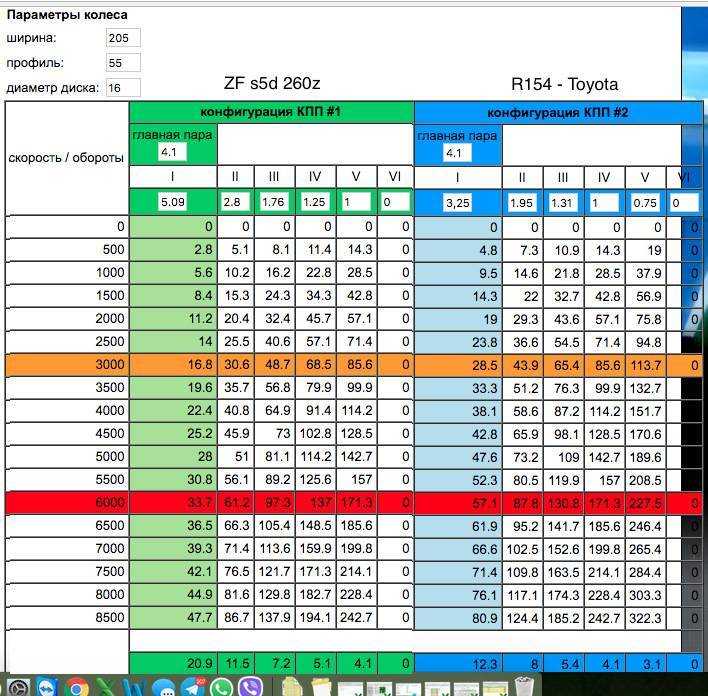Open the Trash in the dock
Viewport: 708px width, 696px height.
pyautogui.click(x=524, y=687)
